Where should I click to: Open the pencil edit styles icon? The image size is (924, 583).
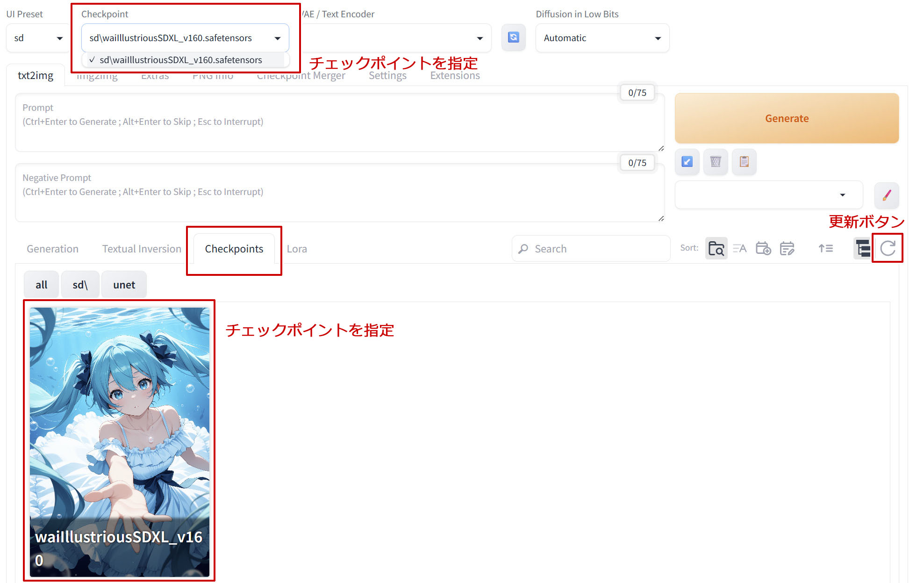886,195
